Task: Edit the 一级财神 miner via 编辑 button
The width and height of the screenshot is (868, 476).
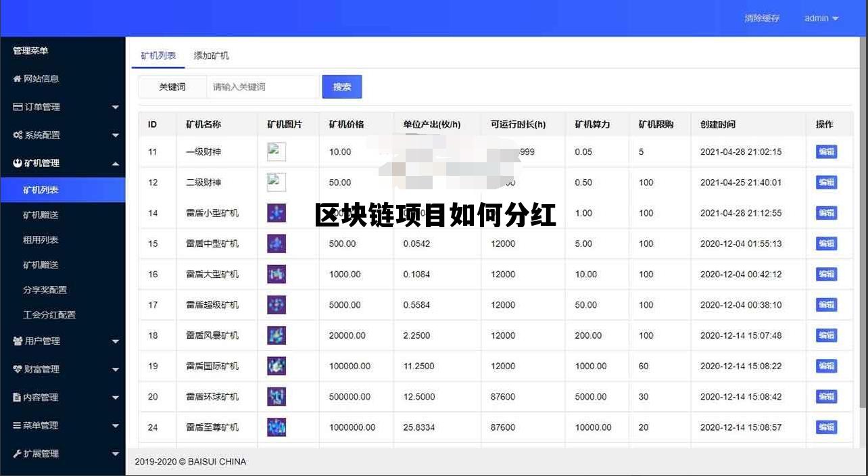Action: 826,151
